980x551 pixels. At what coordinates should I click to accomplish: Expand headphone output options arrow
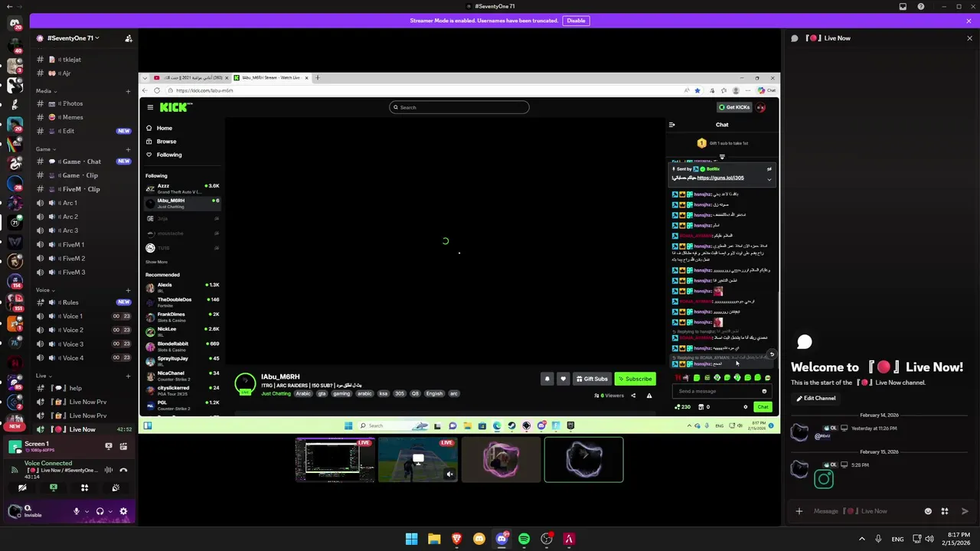pyautogui.click(x=110, y=511)
